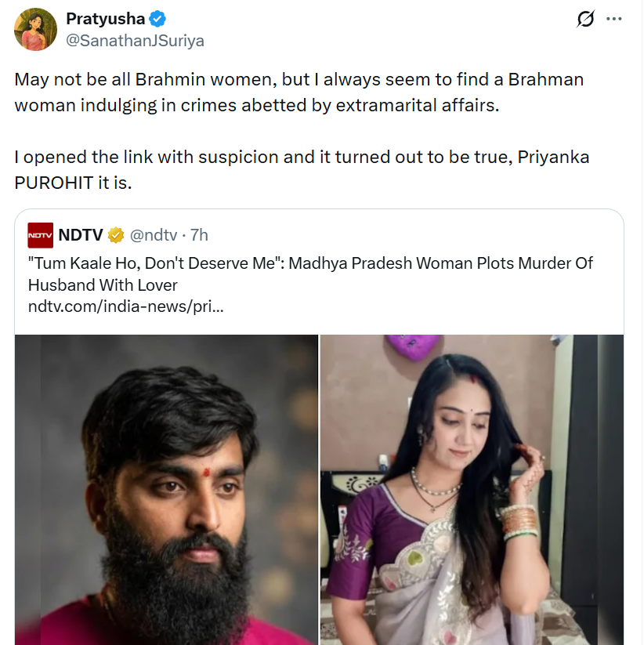This screenshot has height=645, width=644.
Task: Click NDTV's gold verified badge
Action: (x=115, y=234)
